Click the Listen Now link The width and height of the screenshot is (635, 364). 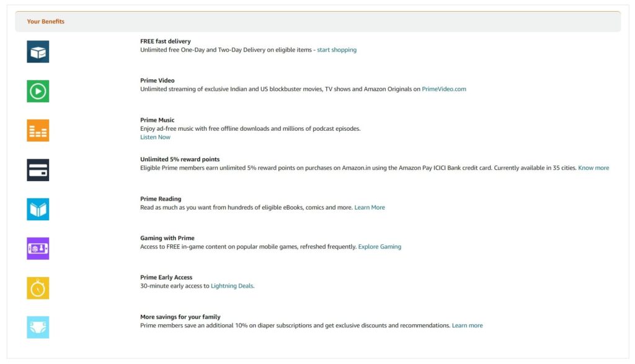coord(155,137)
